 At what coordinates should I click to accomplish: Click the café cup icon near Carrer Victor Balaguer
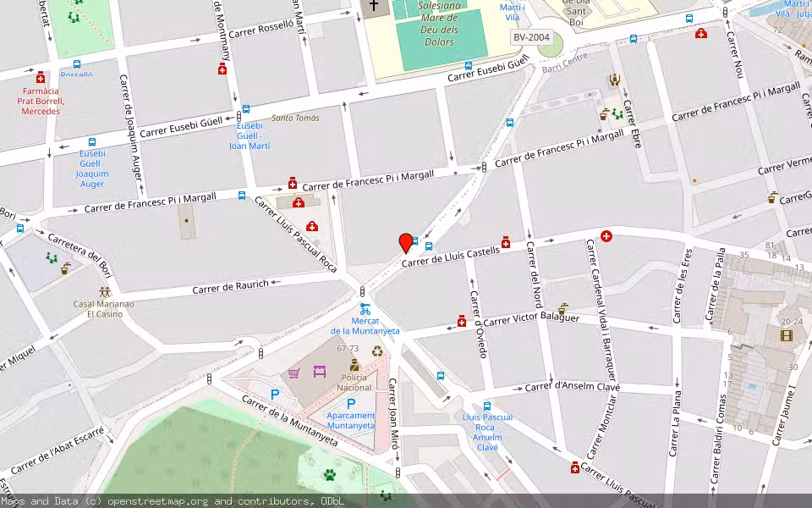[563, 309]
